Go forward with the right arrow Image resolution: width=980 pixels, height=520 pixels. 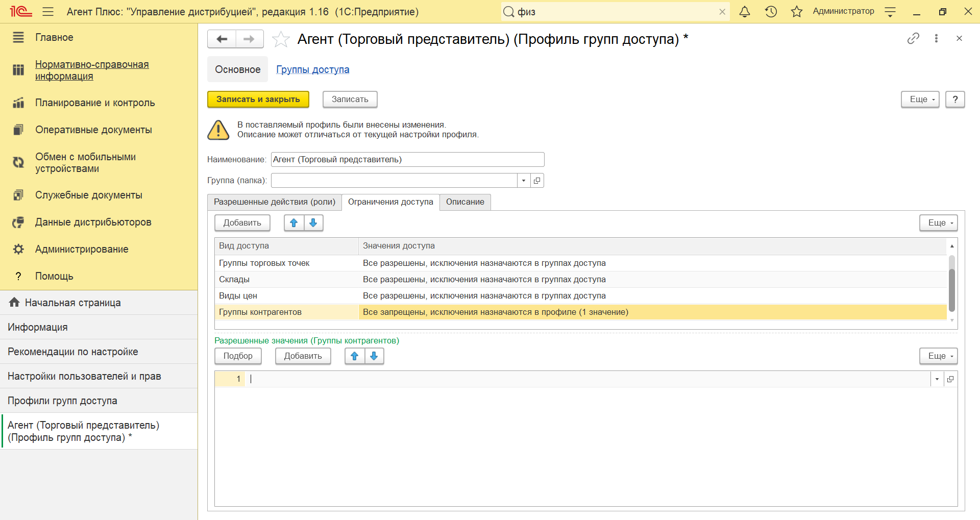click(x=249, y=39)
